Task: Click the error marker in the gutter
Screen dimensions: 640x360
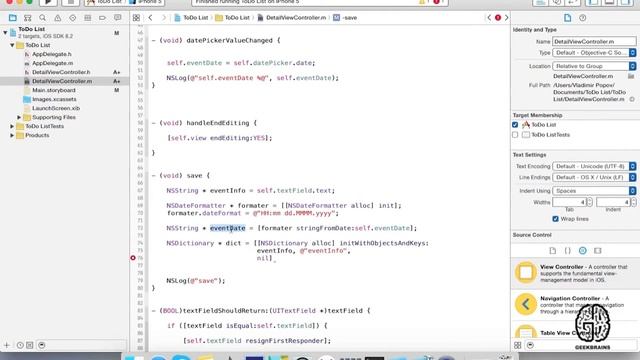Action: 133,258
